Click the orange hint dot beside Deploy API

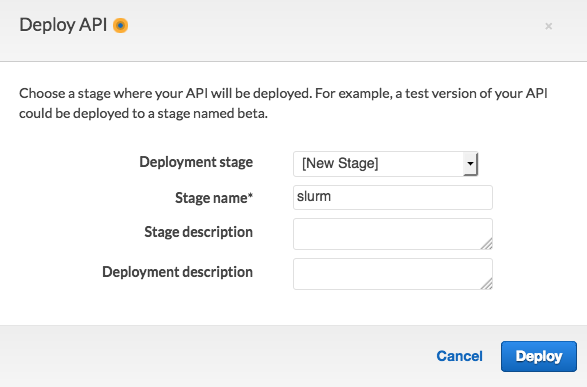pyautogui.click(x=121, y=25)
